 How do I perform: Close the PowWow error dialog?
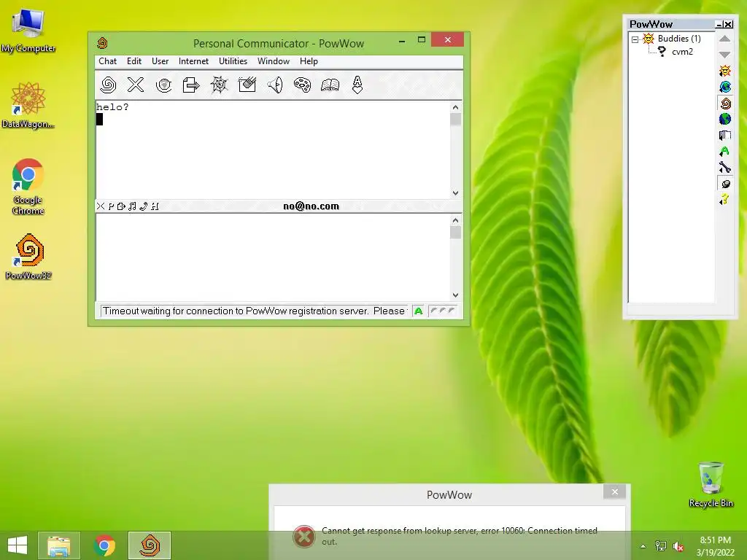(614, 492)
